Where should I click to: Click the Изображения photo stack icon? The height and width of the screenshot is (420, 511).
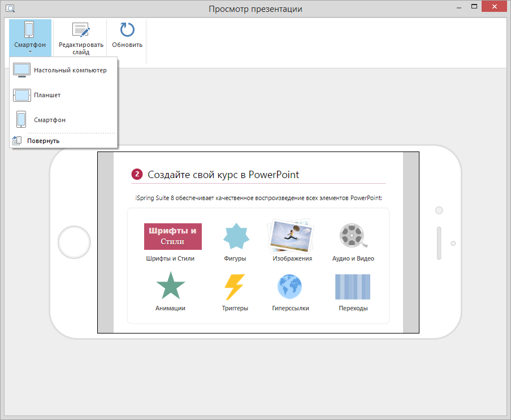tap(290, 236)
